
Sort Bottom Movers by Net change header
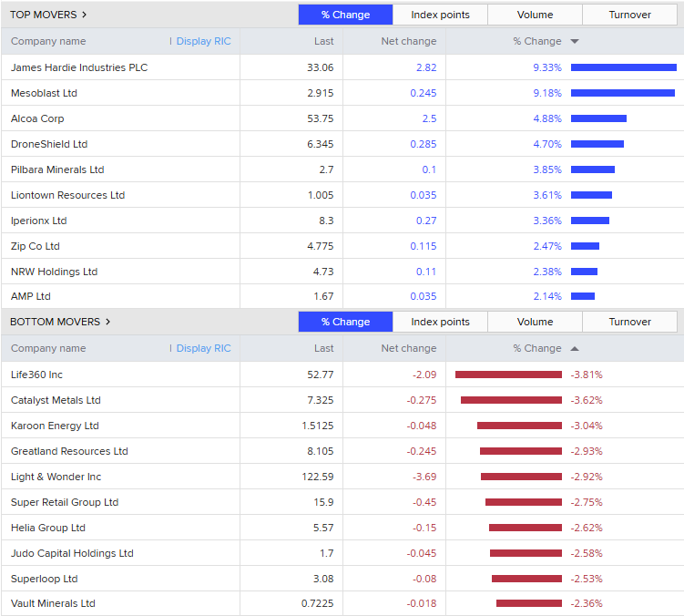[408, 348]
